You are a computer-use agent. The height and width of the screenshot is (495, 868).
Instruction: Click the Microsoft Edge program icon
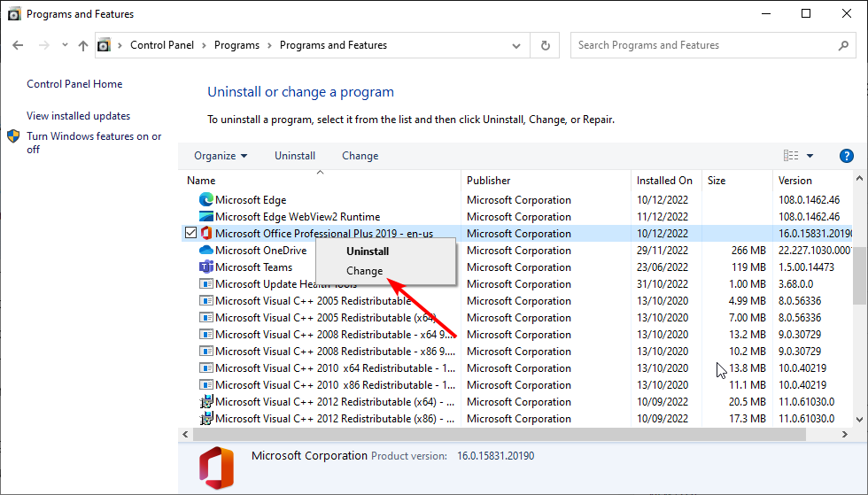(x=206, y=200)
